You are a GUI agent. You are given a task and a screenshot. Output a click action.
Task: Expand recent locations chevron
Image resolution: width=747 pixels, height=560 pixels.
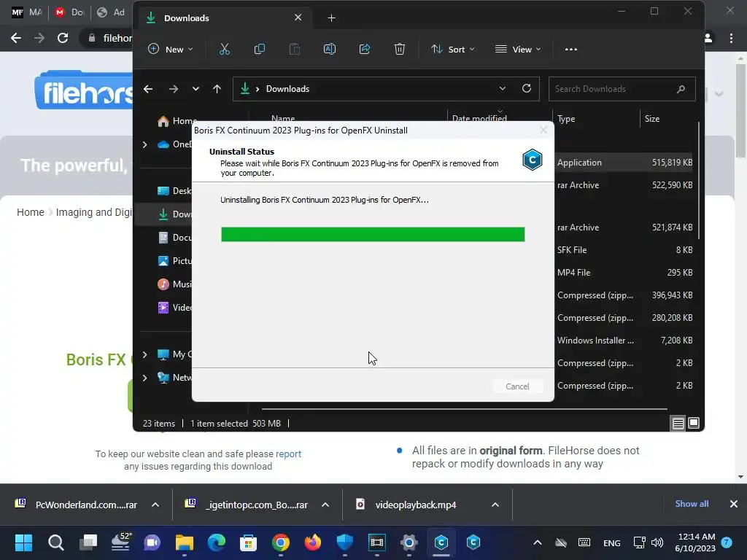(x=196, y=89)
